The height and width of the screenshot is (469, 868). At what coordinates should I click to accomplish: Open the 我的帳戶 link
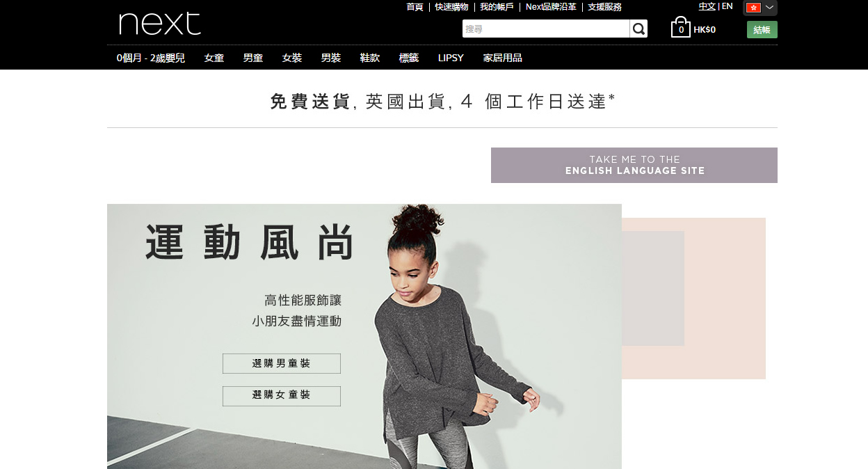(497, 7)
